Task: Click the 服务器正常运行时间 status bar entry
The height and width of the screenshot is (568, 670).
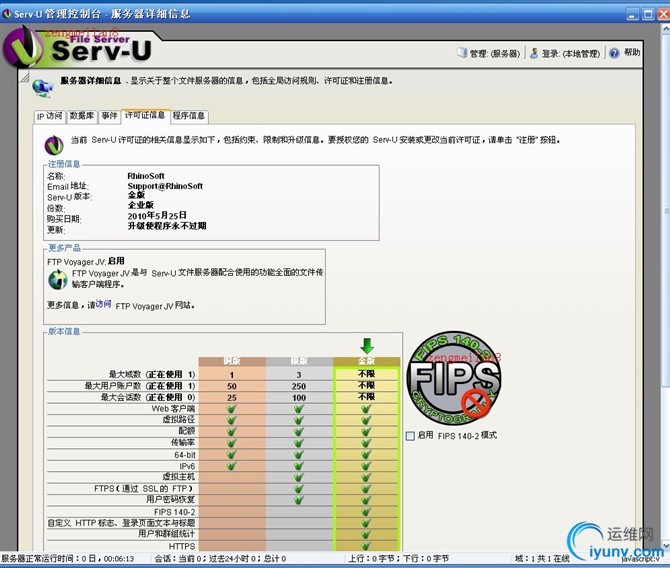Action: click(x=68, y=559)
